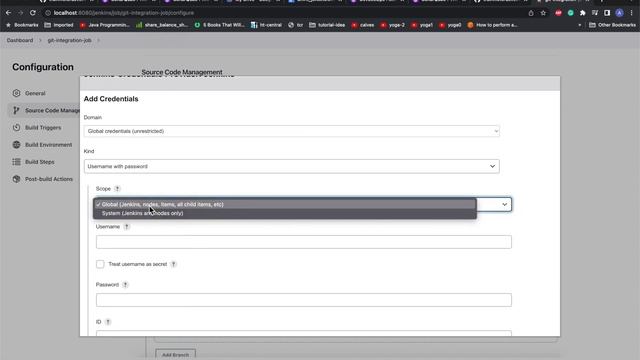Jump to Post-build Actions section
640x360 pixels.
(x=49, y=179)
